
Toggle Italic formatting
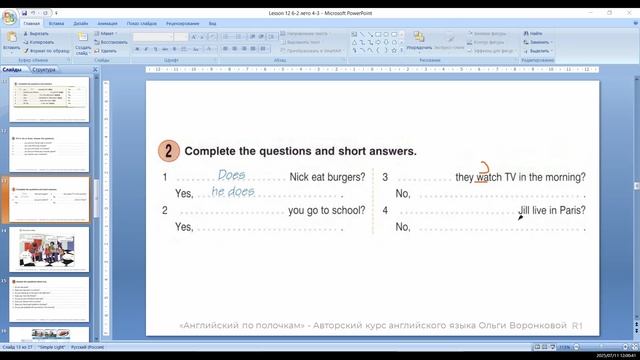pos(146,49)
